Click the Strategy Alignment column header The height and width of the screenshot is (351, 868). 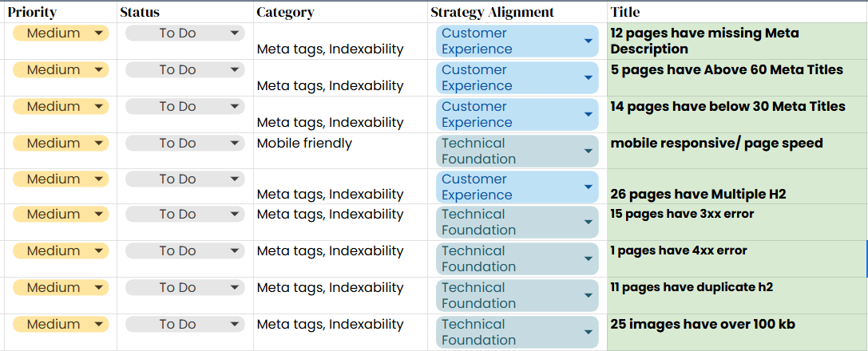click(492, 12)
